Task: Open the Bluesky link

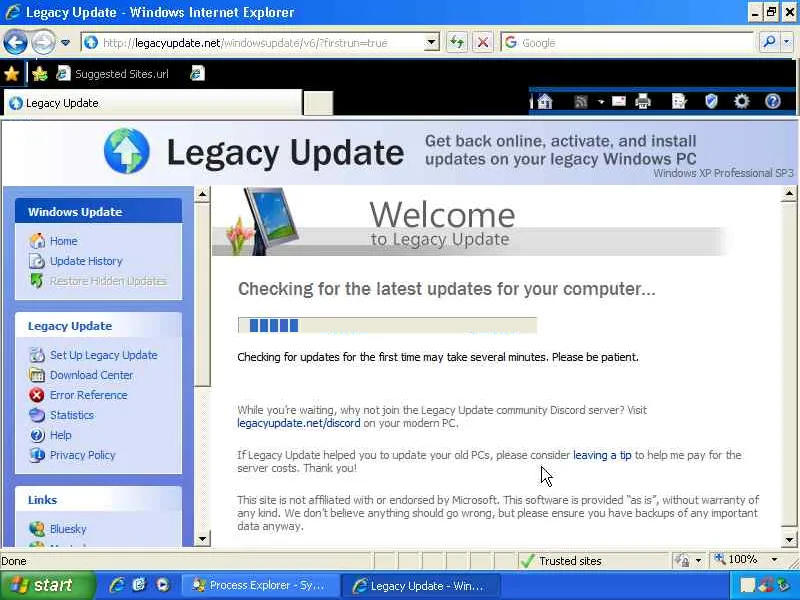Action: tap(68, 529)
